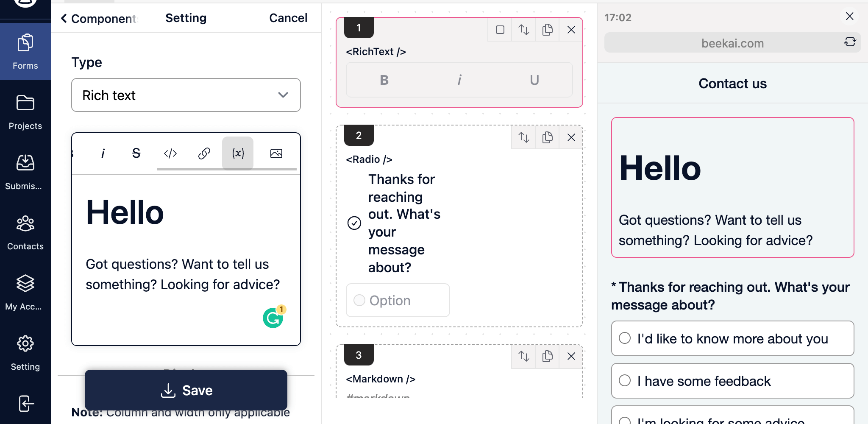Click the logout icon in sidebar

pos(26,404)
